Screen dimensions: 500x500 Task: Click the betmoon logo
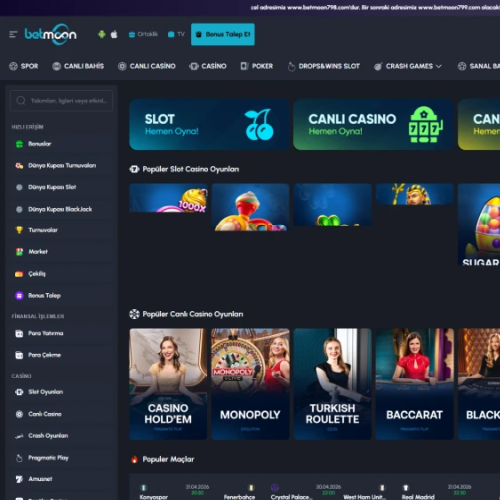51,34
